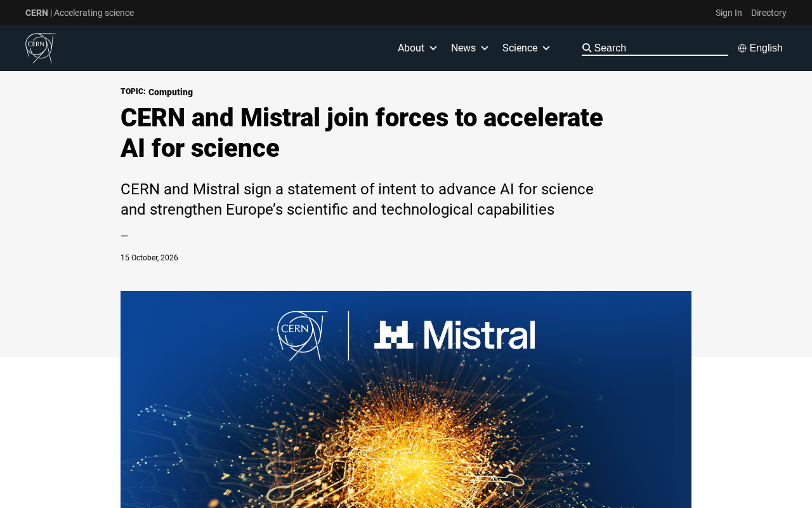Click the statement of intent subtitle text
Screen dimensions: 812x508
tap(357, 199)
